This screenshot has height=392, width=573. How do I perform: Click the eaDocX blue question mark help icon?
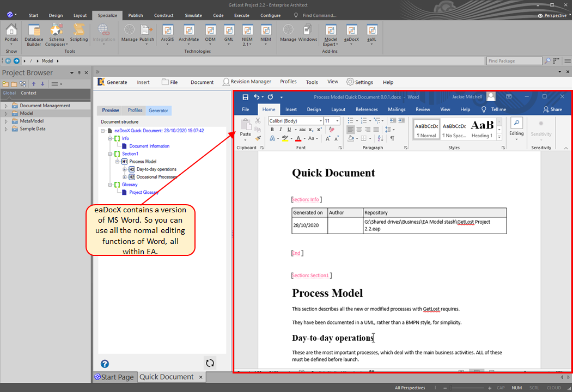(105, 364)
